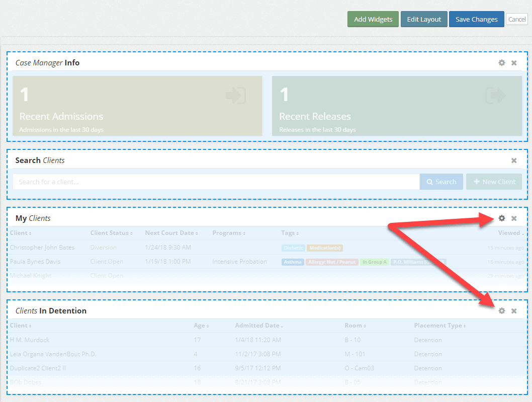Click the Search button with magnifier

pyautogui.click(x=441, y=182)
